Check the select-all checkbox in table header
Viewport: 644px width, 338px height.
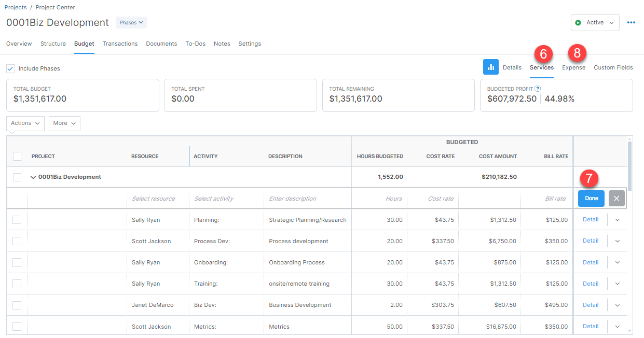pos(17,156)
